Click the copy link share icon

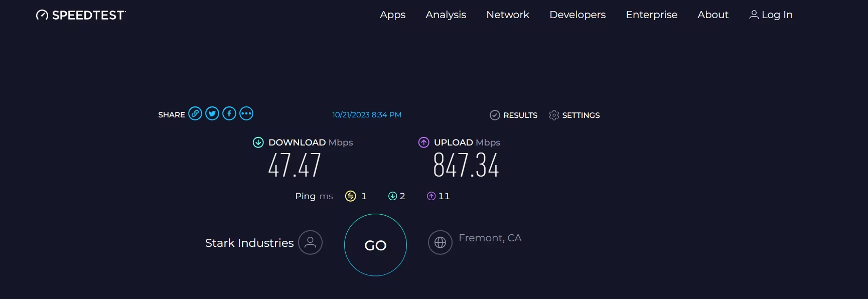click(195, 113)
